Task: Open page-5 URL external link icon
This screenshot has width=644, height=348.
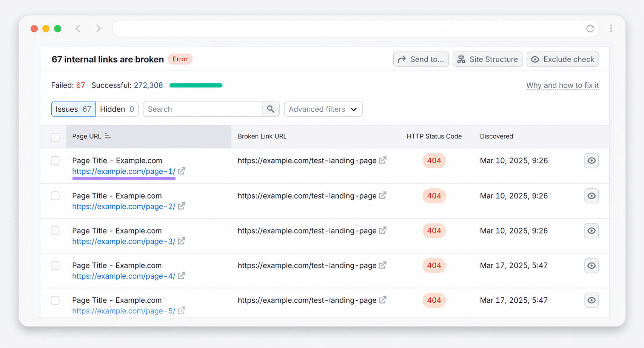Action: (x=182, y=311)
